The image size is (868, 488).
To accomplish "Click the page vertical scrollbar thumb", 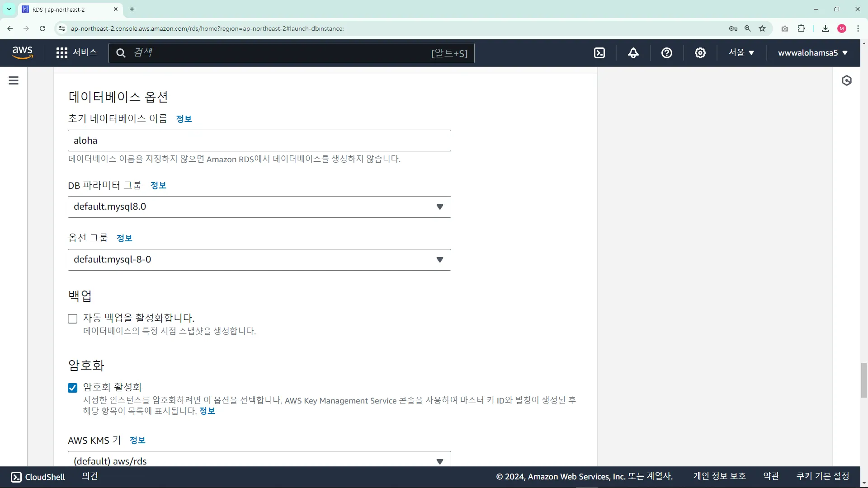I will (864, 380).
